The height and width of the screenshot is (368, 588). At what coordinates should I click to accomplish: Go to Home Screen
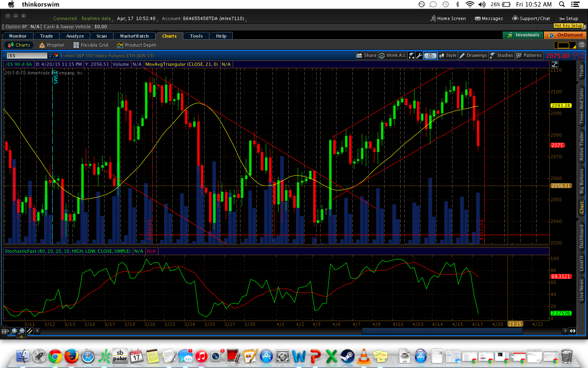coord(448,18)
